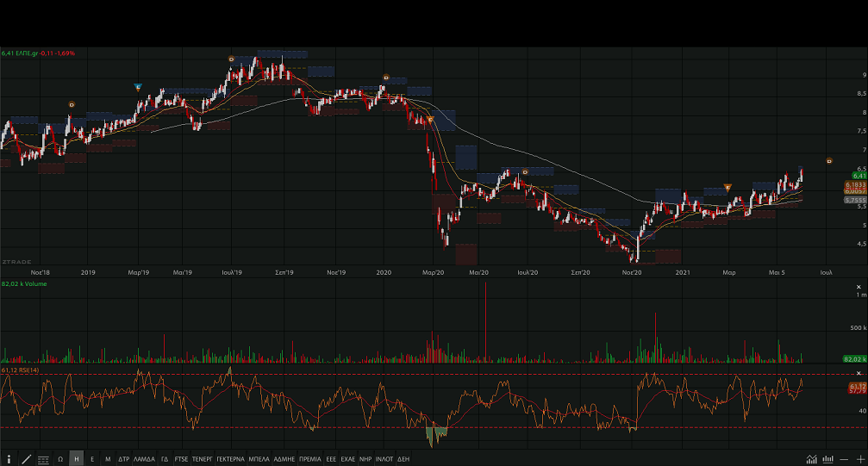This screenshot has height=466, width=868.
Task: Click the bar chart type icon
Action: tap(828, 459)
